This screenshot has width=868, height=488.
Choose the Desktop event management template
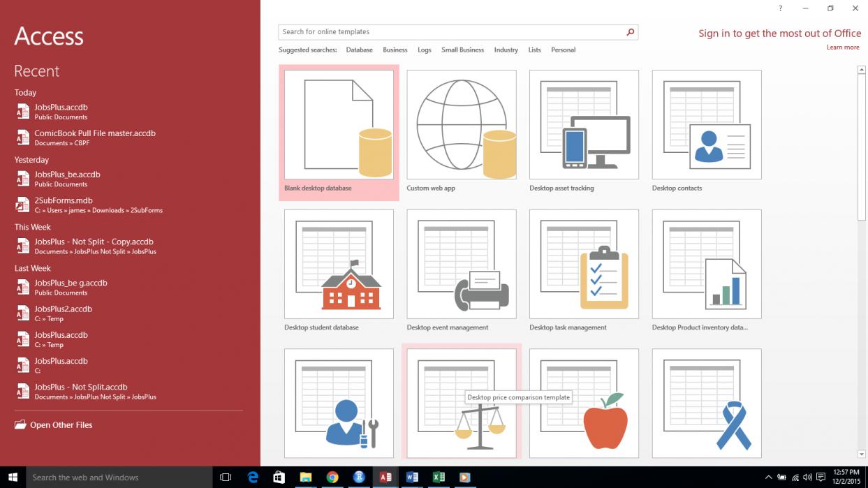[x=462, y=271]
